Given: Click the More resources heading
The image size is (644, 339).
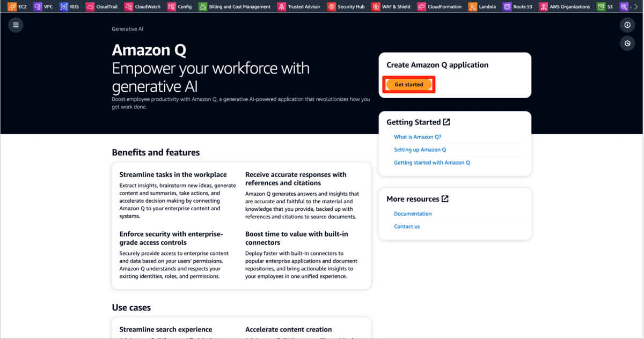Looking at the screenshot, I should [x=413, y=199].
